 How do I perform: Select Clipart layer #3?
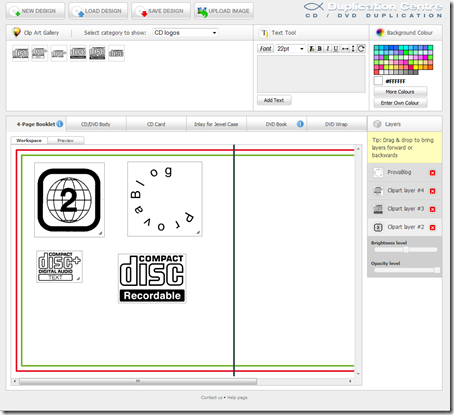coord(406,209)
